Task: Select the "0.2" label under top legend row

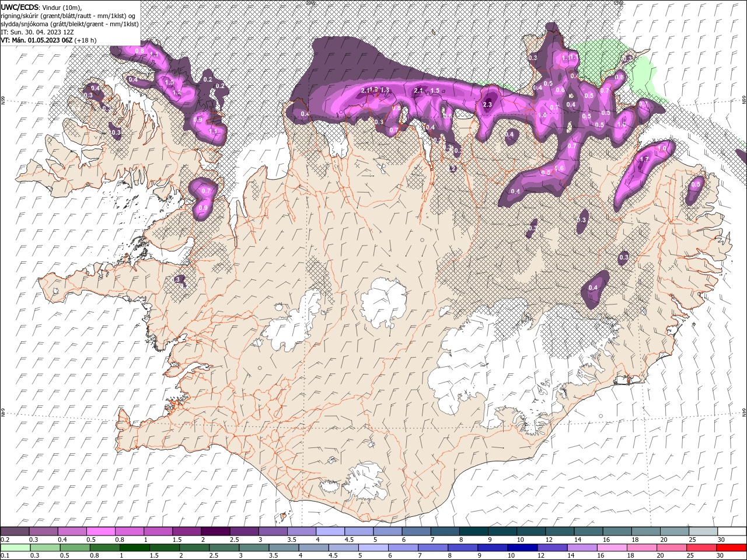Action: pos(5,540)
